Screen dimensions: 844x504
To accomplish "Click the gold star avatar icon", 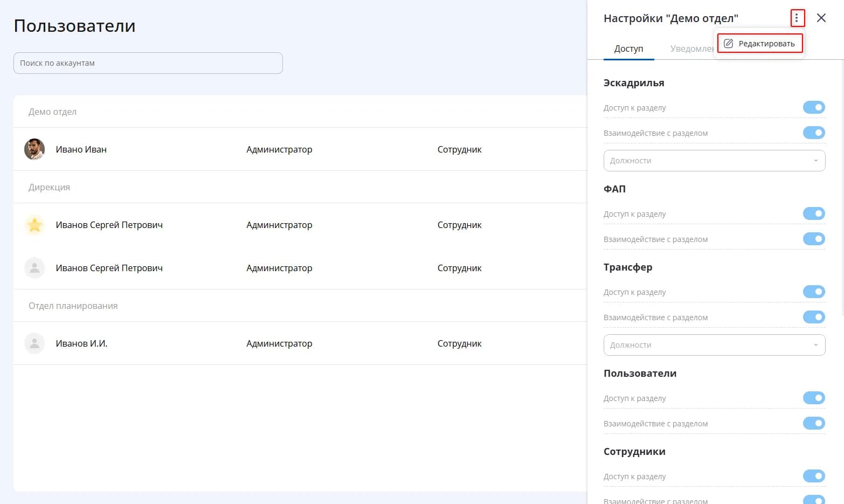I will (x=34, y=225).
